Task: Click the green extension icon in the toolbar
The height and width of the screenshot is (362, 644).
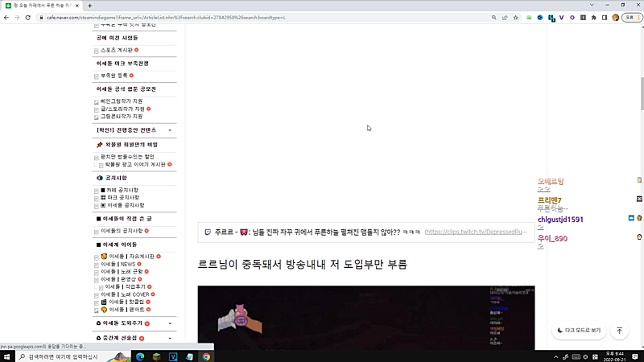Action: (529, 18)
